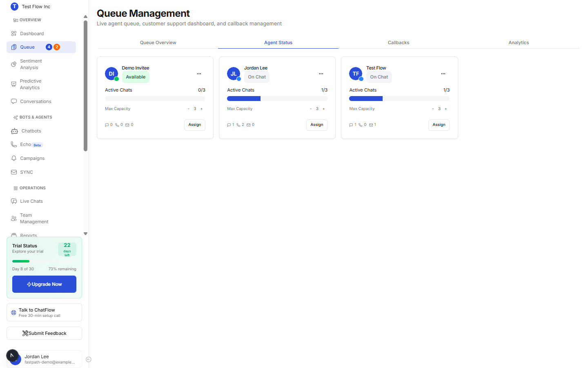Click the DI avatar of Demo Invitee
Image resolution: width=588 pixels, height=368 pixels.
(111, 74)
